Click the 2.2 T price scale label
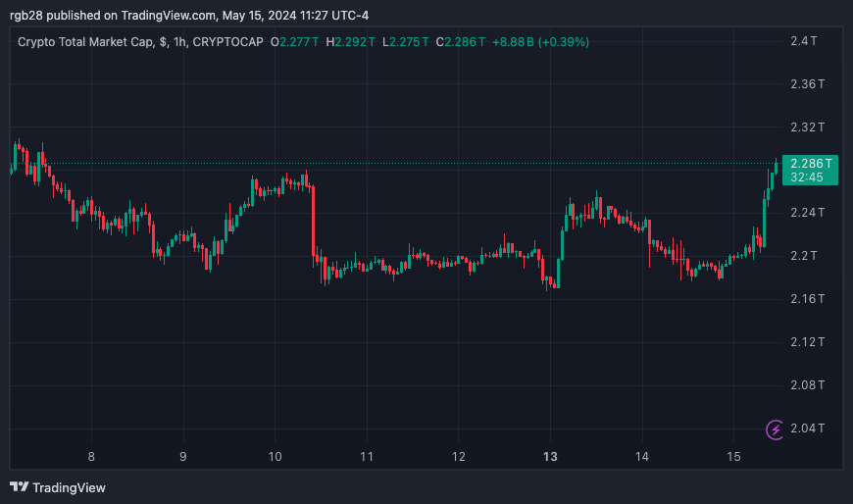Image resolution: width=853 pixels, height=504 pixels. click(x=804, y=255)
